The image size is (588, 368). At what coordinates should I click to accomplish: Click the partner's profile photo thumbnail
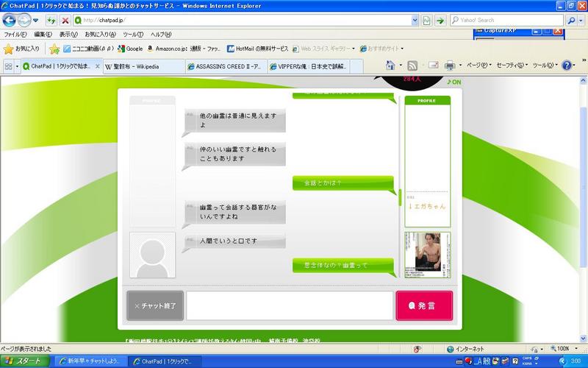[428, 255]
